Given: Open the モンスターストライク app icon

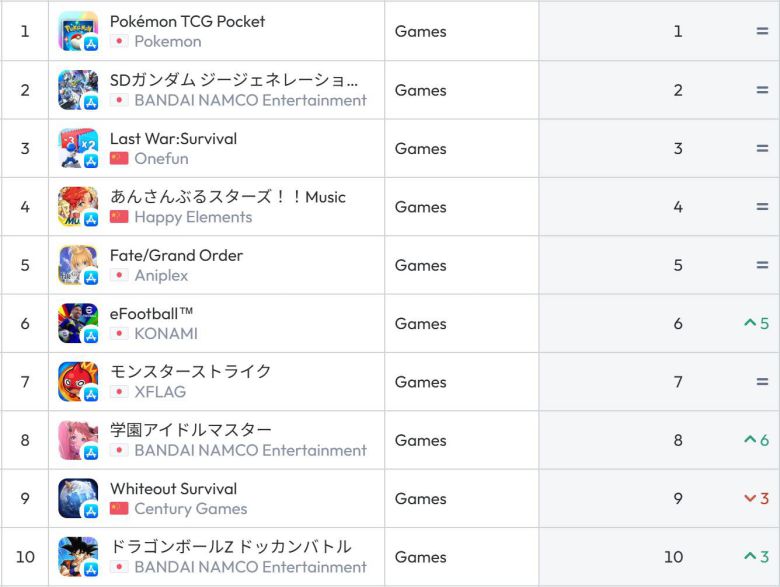Looking at the screenshot, I should click(x=78, y=382).
